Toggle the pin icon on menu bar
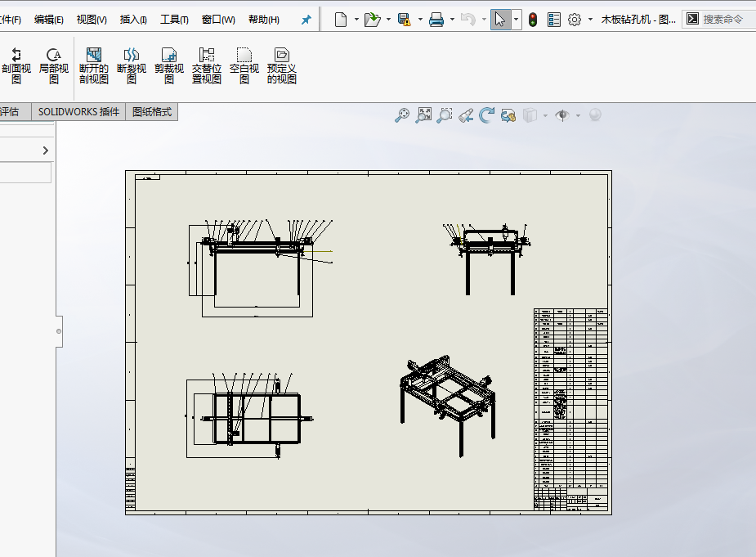756x557 pixels. tap(306, 20)
